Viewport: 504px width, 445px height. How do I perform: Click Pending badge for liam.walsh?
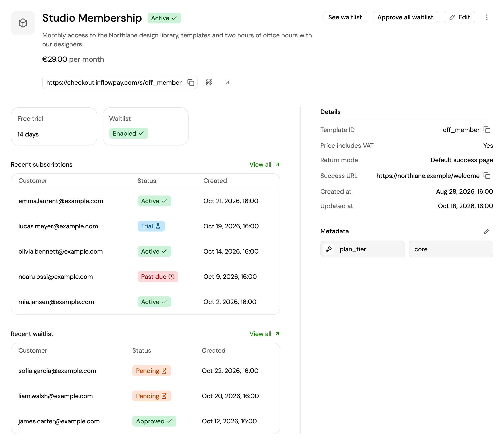point(151,396)
